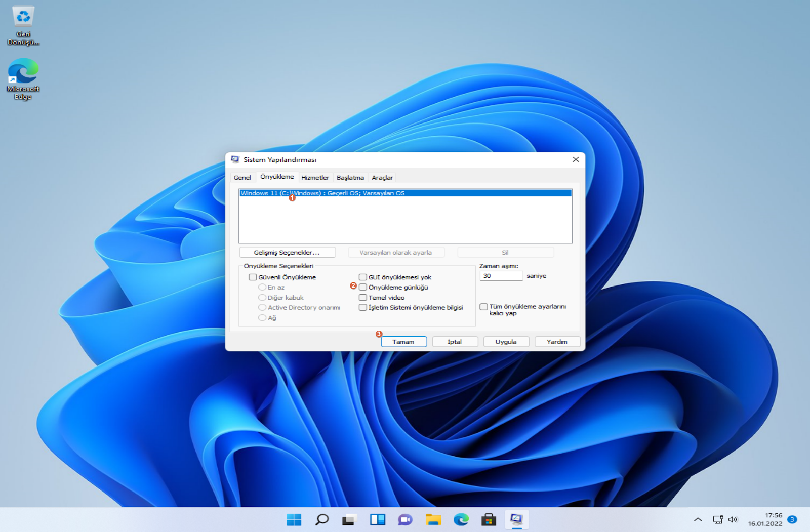This screenshot has width=810, height=532.
Task: Confirm with the Tamam button
Action: point(404,342)
